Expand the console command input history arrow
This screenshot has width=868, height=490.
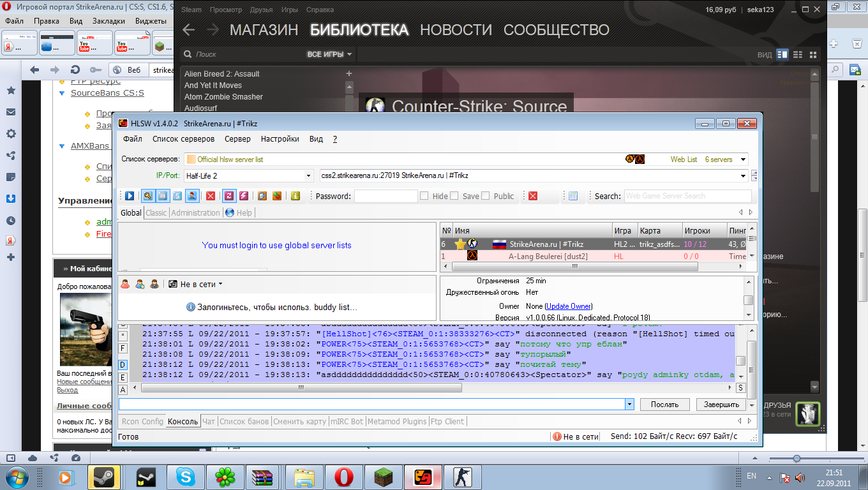629,404
